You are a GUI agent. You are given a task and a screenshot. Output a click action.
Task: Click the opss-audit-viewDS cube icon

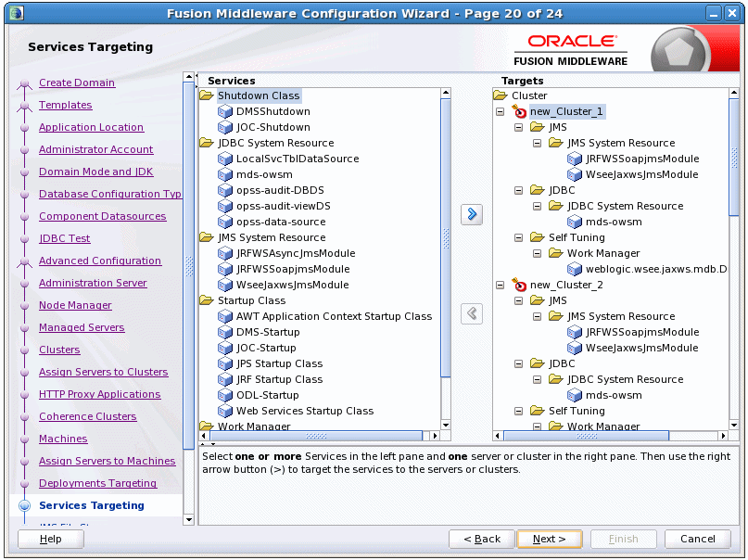(224, 206)
